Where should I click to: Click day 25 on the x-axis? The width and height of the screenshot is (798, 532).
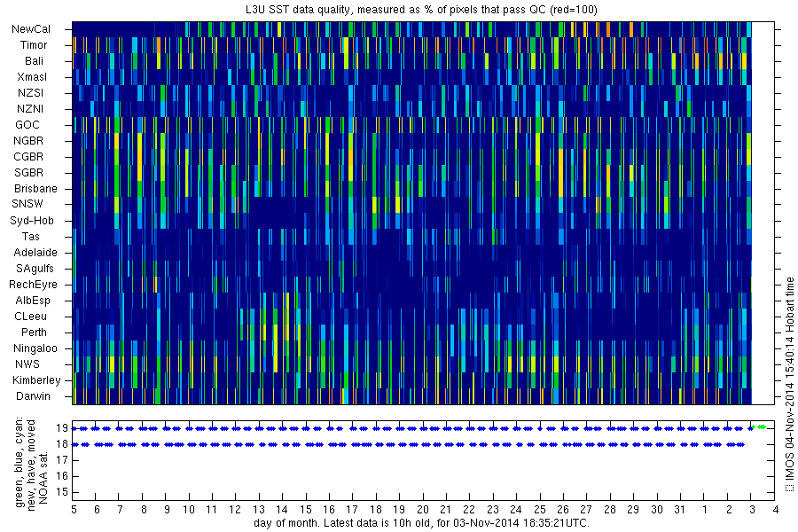click(x=539, y=509)
